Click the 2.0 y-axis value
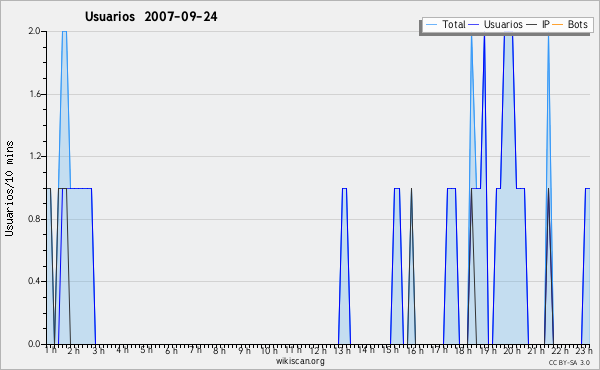The height and width of the screenshot is (370, 600). 34,31
